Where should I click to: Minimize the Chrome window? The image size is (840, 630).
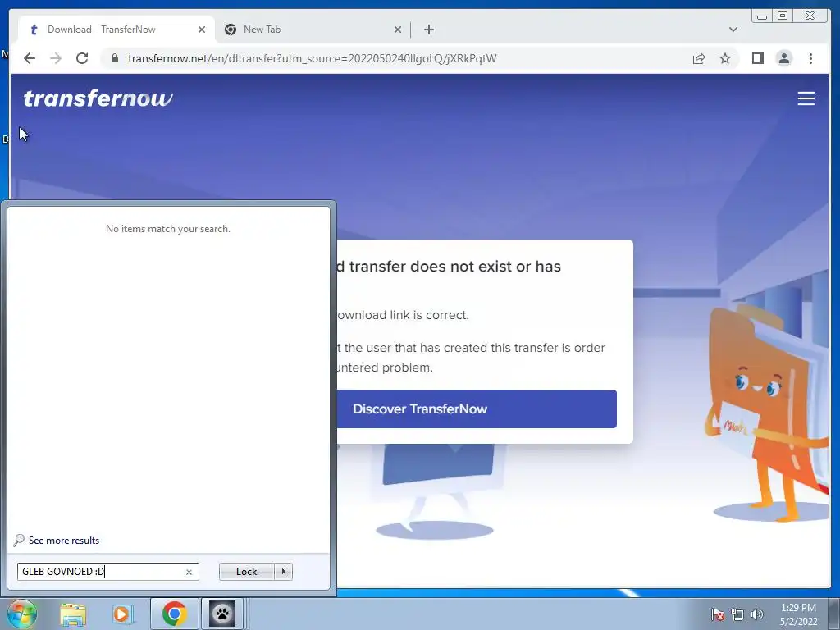762,16
